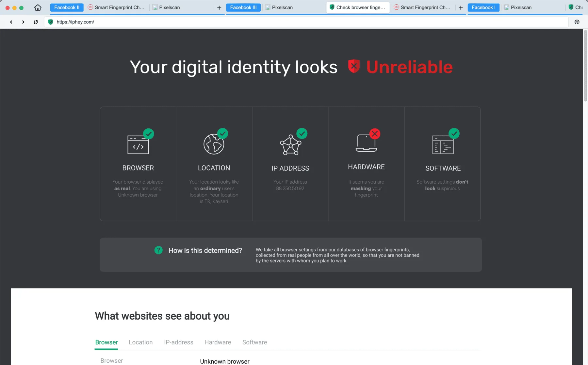Go back with the back arrow
The height and width of the screenshot is (365, 588).
point(11,22)
